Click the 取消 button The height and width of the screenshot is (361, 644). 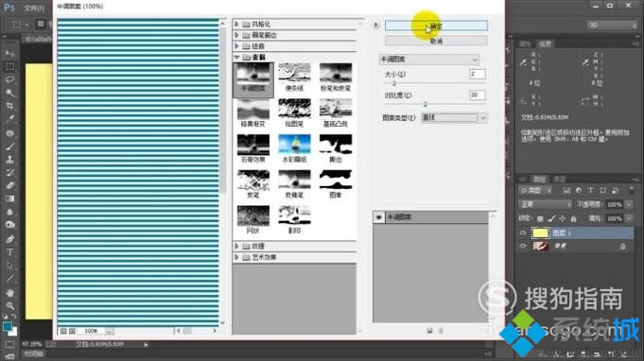(436, 42)
